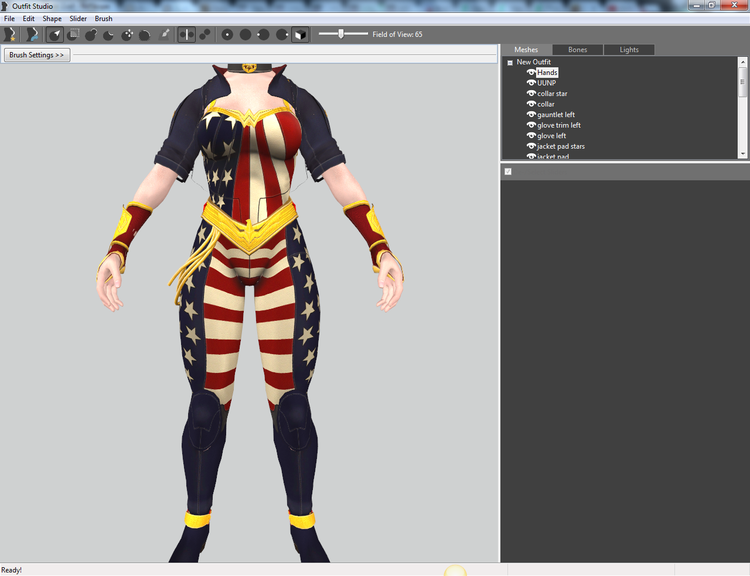750x576 pixels.
Task: Toggle X-mirror brush editing
Action: (x=187, y=34)
